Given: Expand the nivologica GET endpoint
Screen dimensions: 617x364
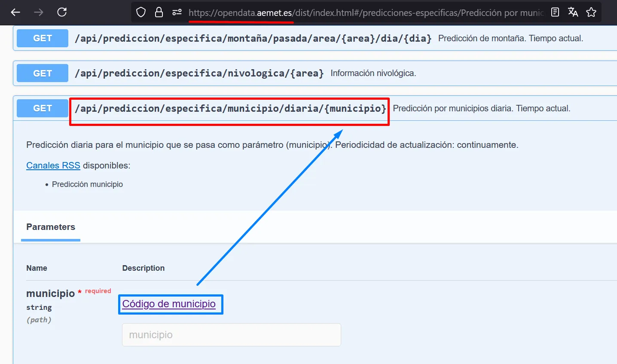Looking at the screenshot, I should pos(42,73).
